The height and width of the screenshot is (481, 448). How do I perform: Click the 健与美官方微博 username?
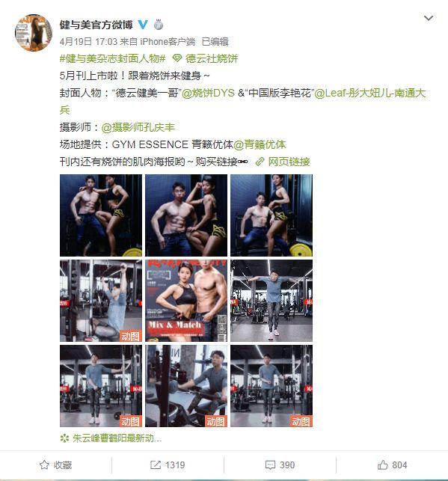coord(96,25)
